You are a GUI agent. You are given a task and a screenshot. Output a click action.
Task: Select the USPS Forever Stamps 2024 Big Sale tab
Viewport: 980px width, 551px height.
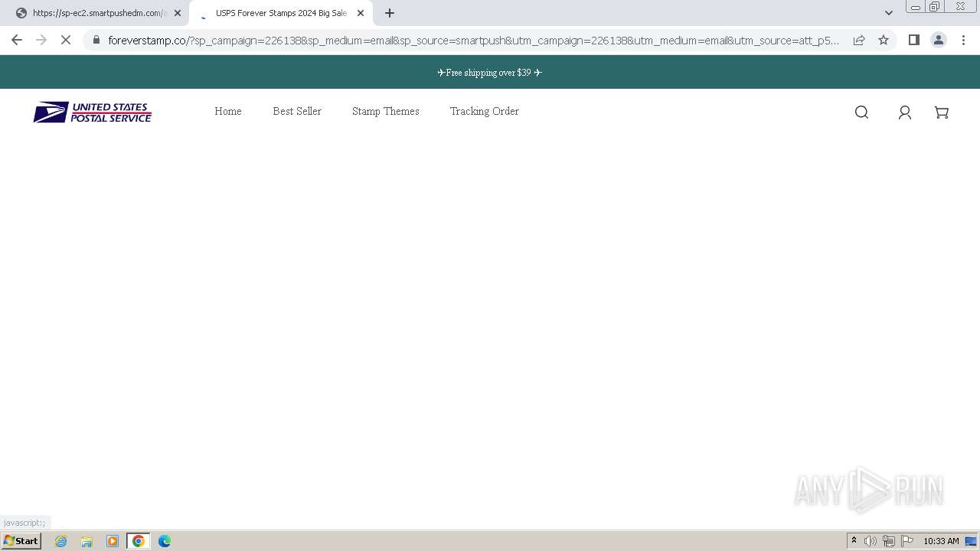[x=280, y=13]
